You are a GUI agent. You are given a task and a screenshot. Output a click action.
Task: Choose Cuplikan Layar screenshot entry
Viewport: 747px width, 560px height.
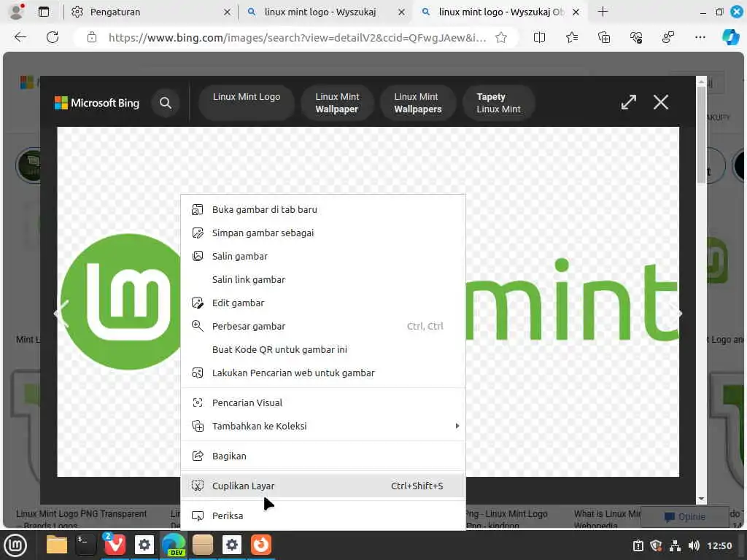322,486
